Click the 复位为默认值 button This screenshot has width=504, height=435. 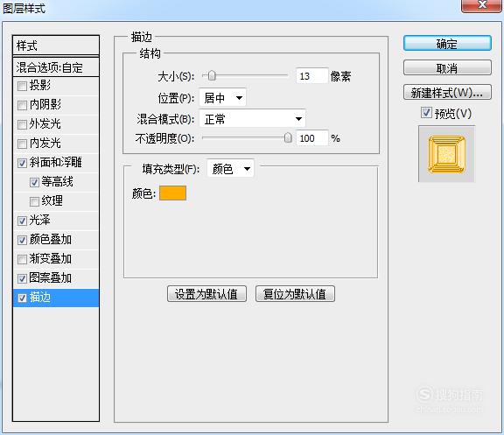295,294
